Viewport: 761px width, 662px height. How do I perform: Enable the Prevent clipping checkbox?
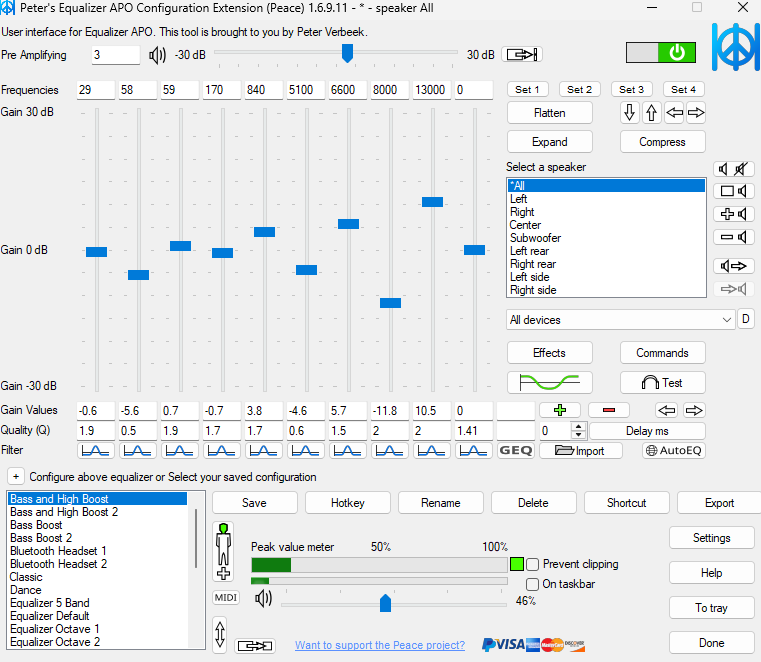pyautogui.click(x=532, y=564)
